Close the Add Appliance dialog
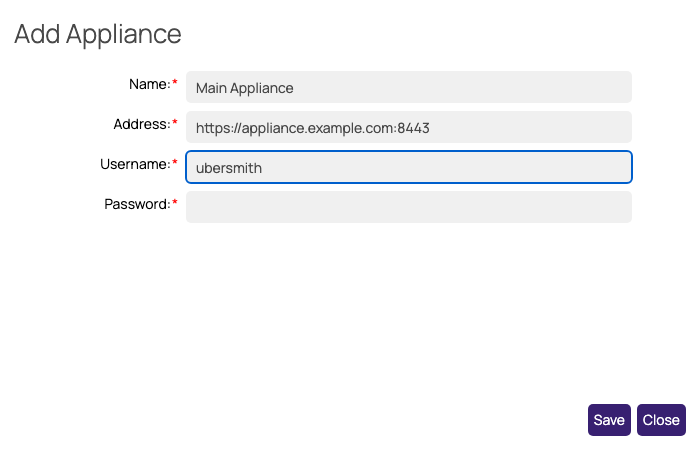 point(661,420)
